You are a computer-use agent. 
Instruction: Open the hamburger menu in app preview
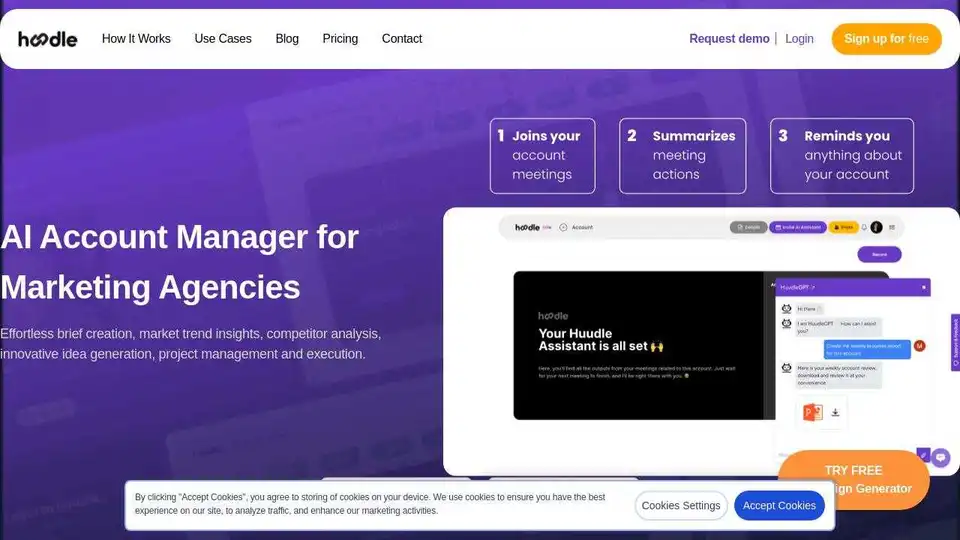[x=892, y=227]
